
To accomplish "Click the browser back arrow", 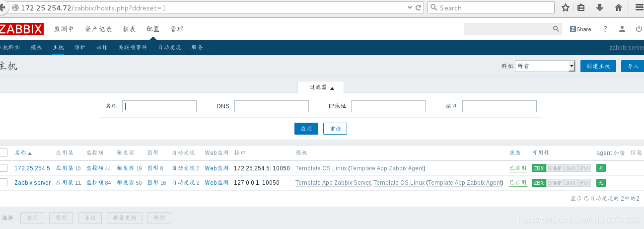I will (3, 7).
